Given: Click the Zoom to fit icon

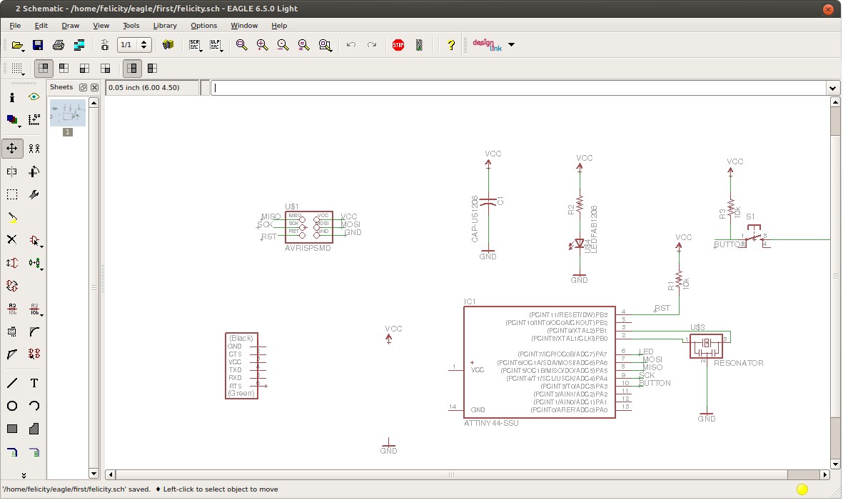Looking at the screenshot, I should (241, 45).
